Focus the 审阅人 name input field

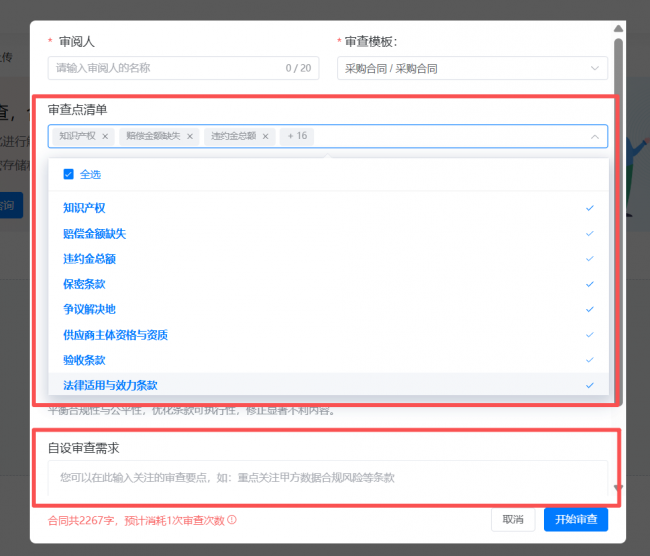coord(165,68)
